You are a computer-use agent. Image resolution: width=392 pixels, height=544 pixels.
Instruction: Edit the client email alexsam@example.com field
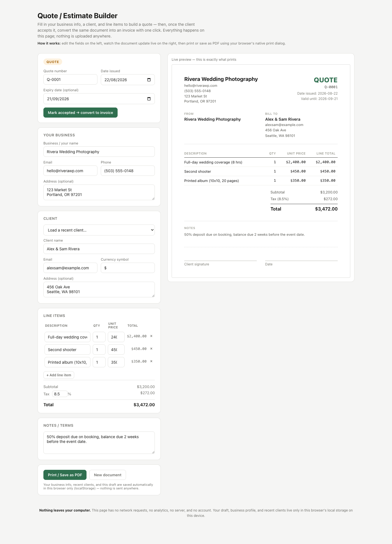coord(70,268)
